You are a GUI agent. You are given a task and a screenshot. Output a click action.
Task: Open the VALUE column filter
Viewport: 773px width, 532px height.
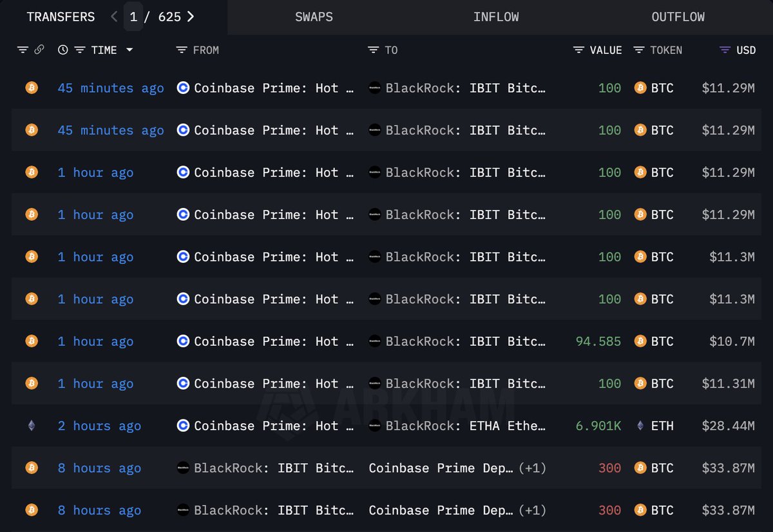coord(578,50)
